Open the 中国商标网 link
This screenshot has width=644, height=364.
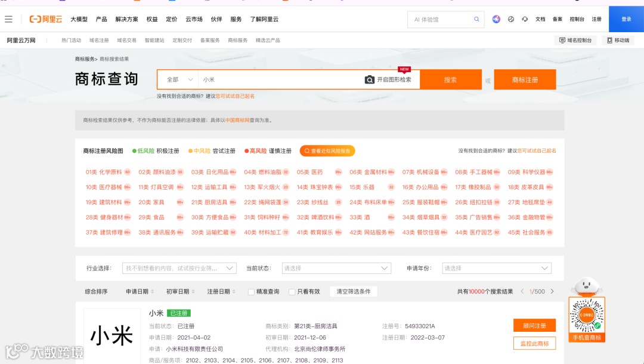pyautogui.click(x=237, y=120)
